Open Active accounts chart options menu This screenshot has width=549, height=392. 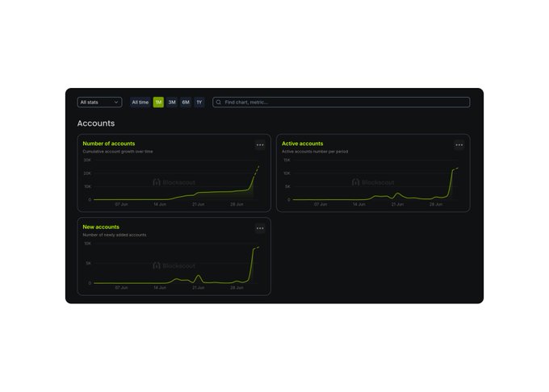tap(459, 144)
